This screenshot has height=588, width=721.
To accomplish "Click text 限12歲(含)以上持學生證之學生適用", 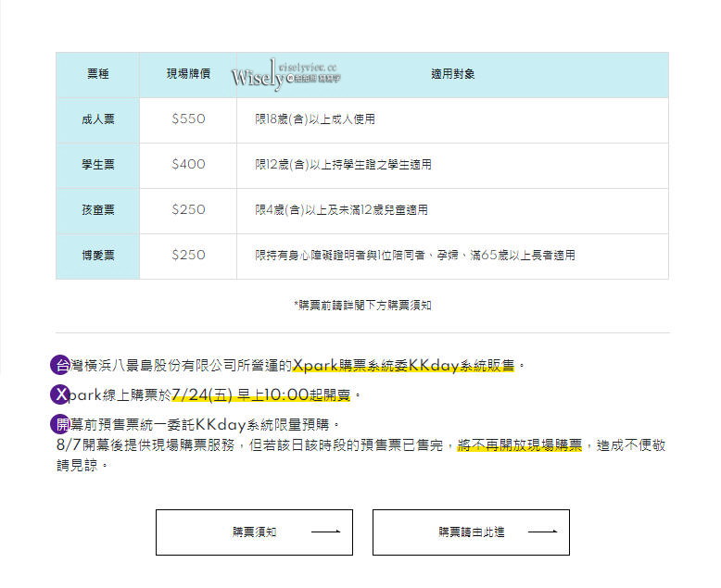I will 343,165.
